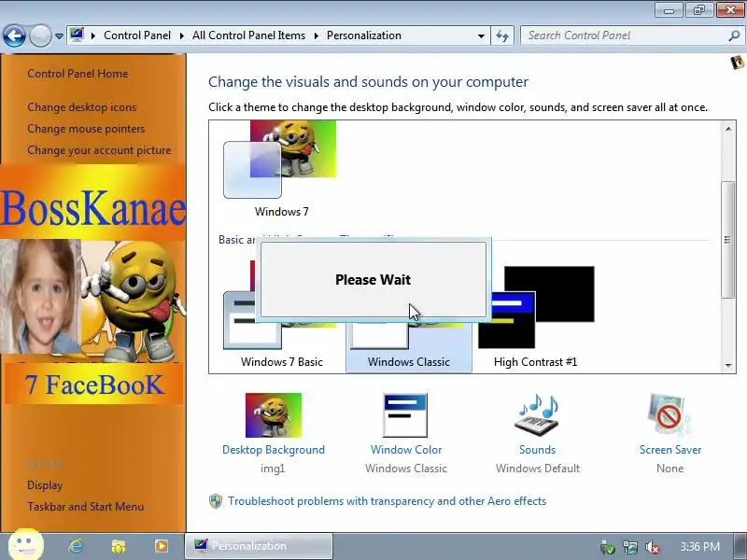Select Personalization breadcrumb
This screenshot has height=560, width=747.
point(364,35)
